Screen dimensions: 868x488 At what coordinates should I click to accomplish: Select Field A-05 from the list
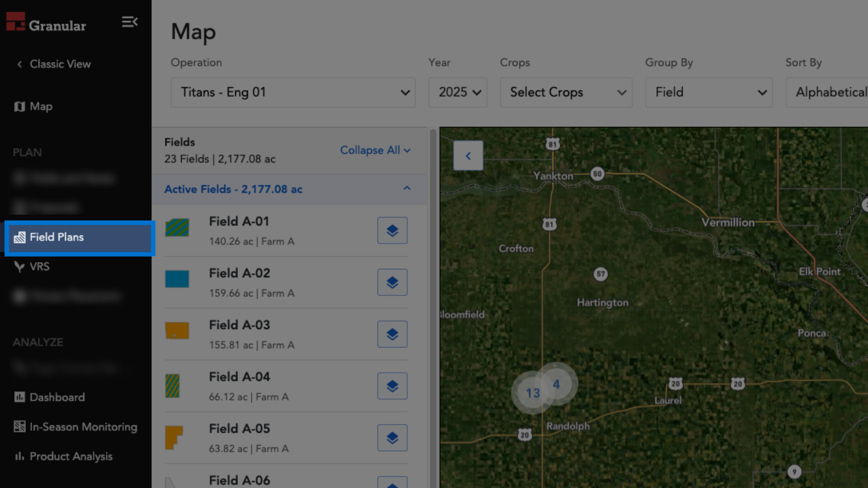tap(239, 428)
